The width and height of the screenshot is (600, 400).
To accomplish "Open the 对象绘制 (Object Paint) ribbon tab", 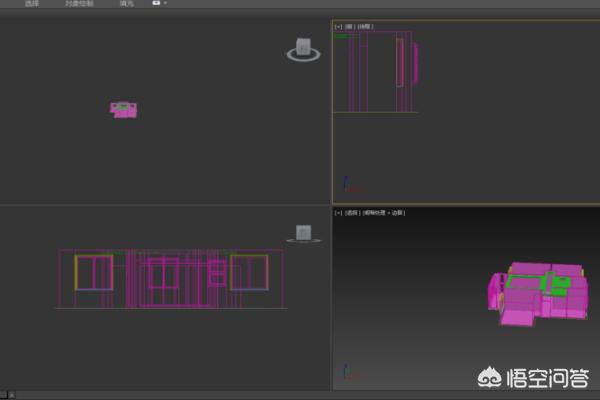I will click(x=79, y=4).
